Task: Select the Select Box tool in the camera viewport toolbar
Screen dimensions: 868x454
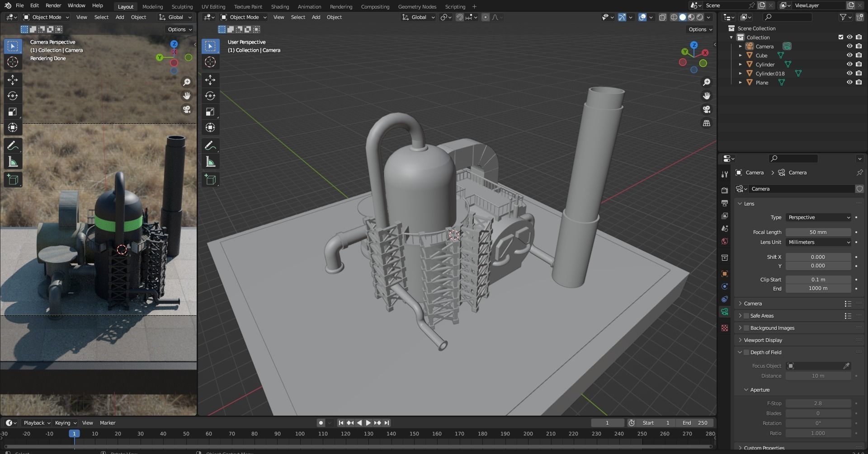Action: pyautogui.click(x=13, y=46)
